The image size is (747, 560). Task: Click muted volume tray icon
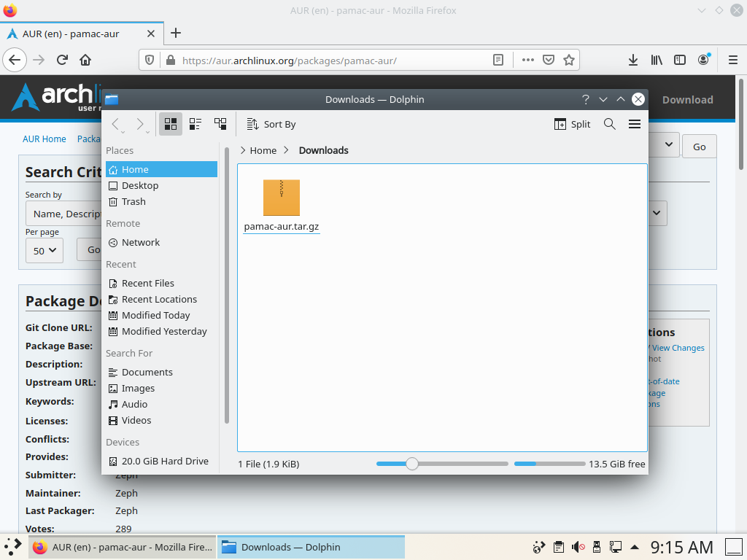(578, 547)
